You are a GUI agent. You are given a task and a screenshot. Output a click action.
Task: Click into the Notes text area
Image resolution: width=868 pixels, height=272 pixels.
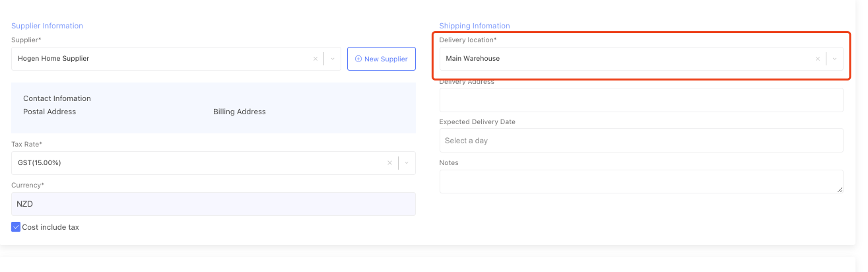click(640, 182)
